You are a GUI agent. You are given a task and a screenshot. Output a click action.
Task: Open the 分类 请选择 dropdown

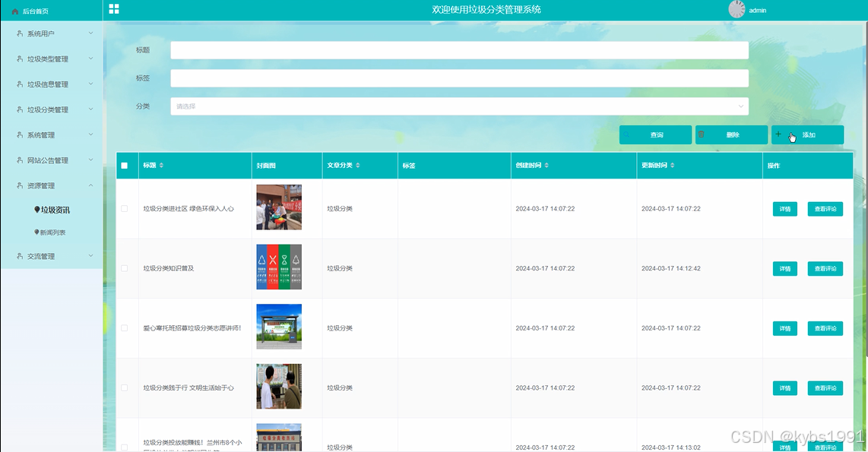(x=460, y=106)
